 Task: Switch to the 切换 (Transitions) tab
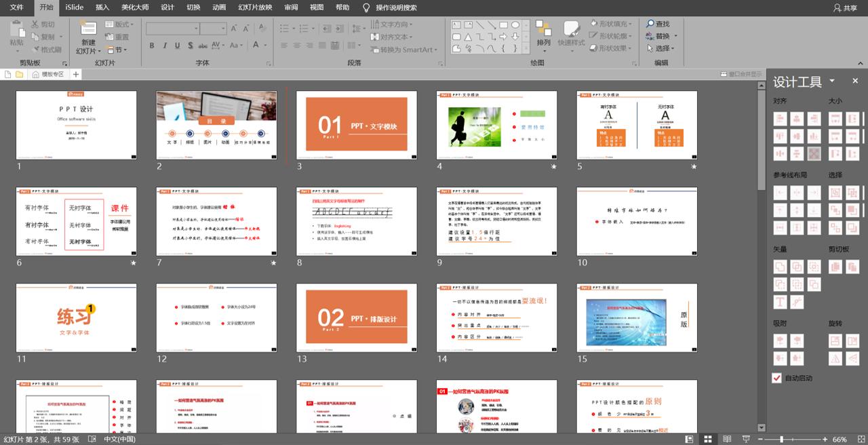coord(193,7)
